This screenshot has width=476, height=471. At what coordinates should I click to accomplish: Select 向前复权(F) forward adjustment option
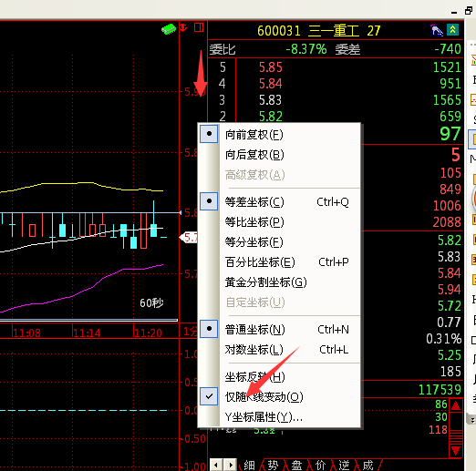pyautogui.click(x=279, y=134)
